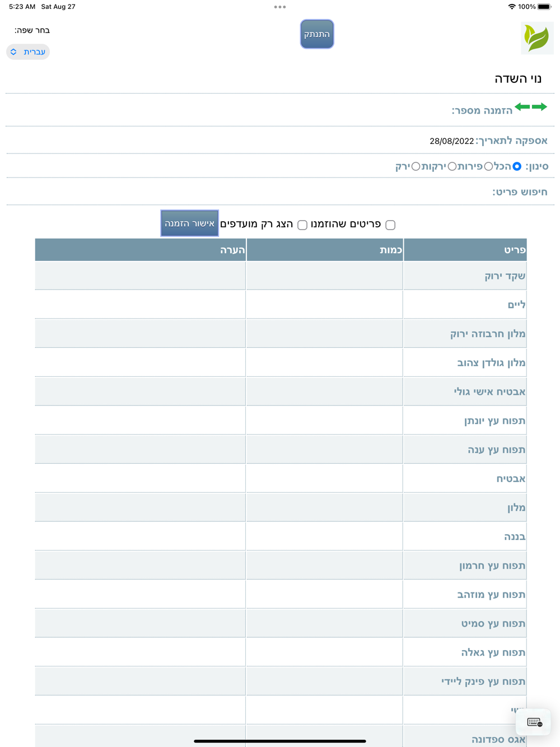Click the נוי השדה customer name
Image resolution: width=560 pixels, height=747 pixels.
point(518,79)
